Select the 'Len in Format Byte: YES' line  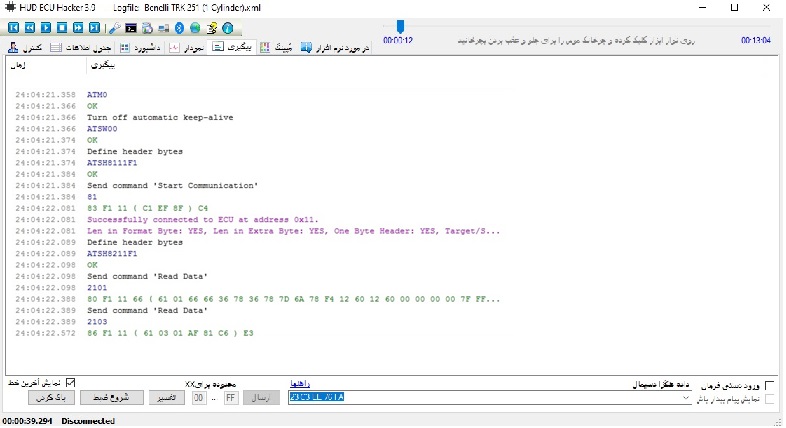point(293,231)
